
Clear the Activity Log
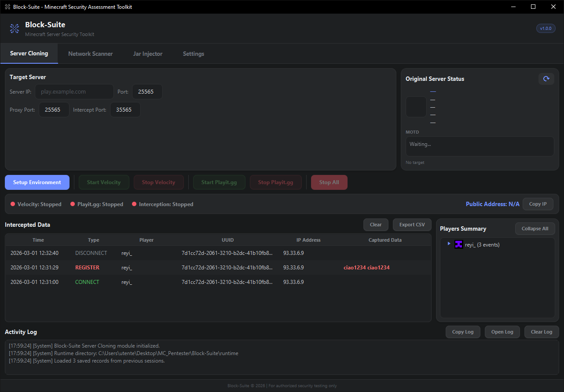542,332
